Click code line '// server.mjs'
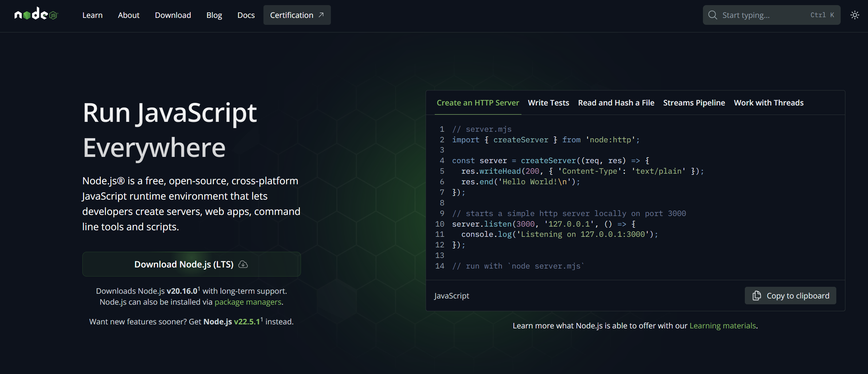Screen dimensions: 868x374 [482, 130]
